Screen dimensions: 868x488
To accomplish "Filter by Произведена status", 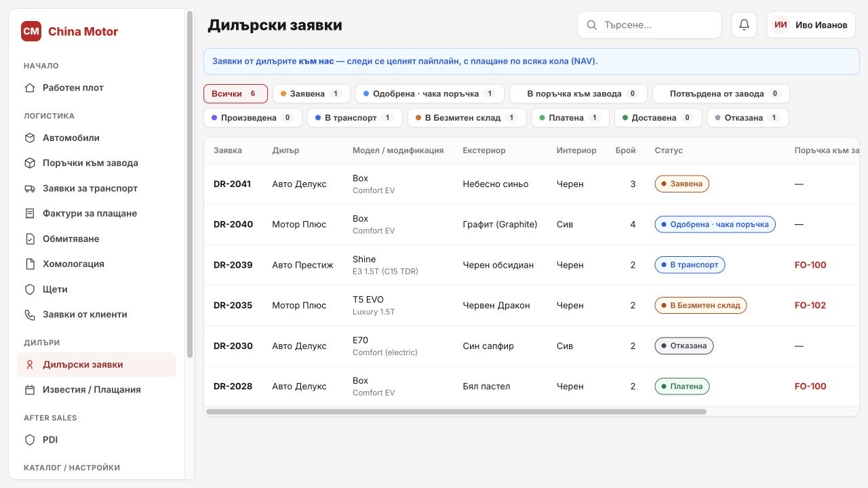I will [x=253, y=117].
